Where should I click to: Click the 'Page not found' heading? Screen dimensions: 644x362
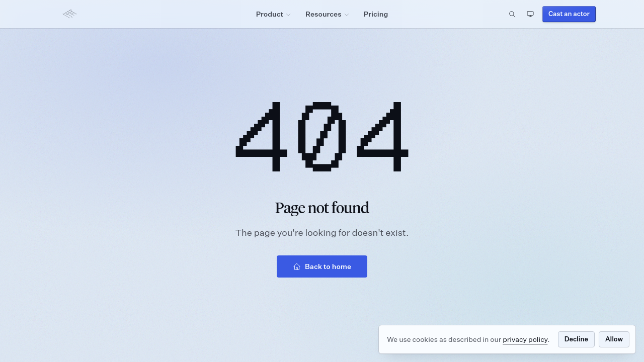(322, 208)
